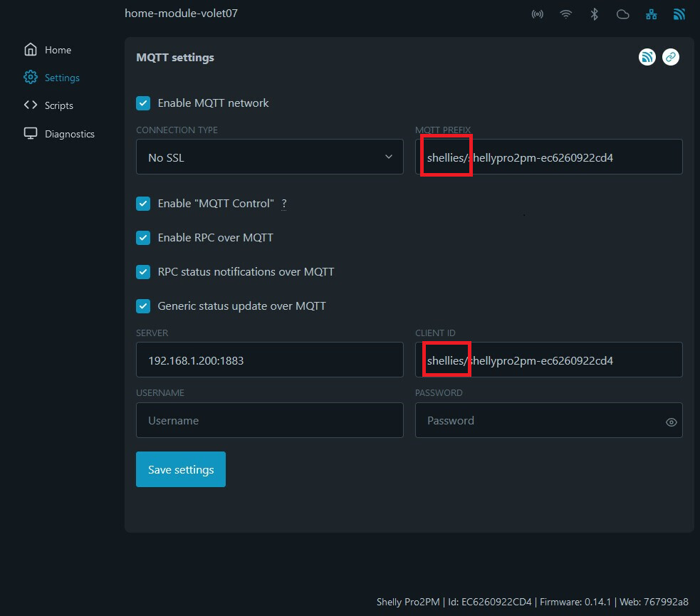Click the Save settings button

(180, 469)
